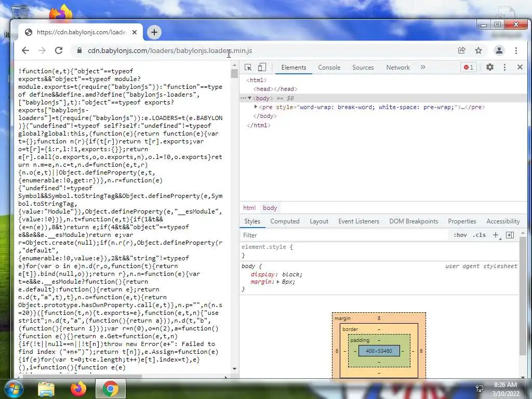The height and width of the screenshot is (399, 532).
Task: Open DevTools customize three-dot menu
Action: [x=504, y=67]
